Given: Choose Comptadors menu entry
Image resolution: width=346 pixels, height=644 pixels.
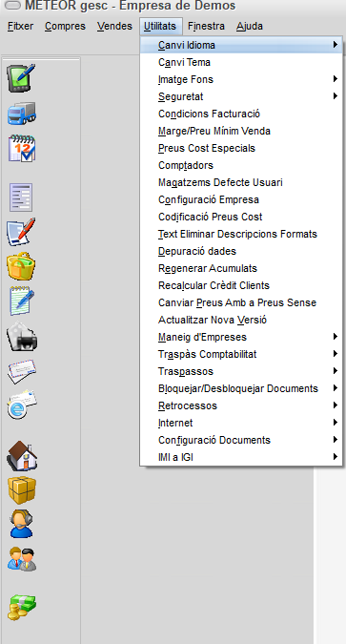Looking at the screenshot, I should [x=241, y=165].
